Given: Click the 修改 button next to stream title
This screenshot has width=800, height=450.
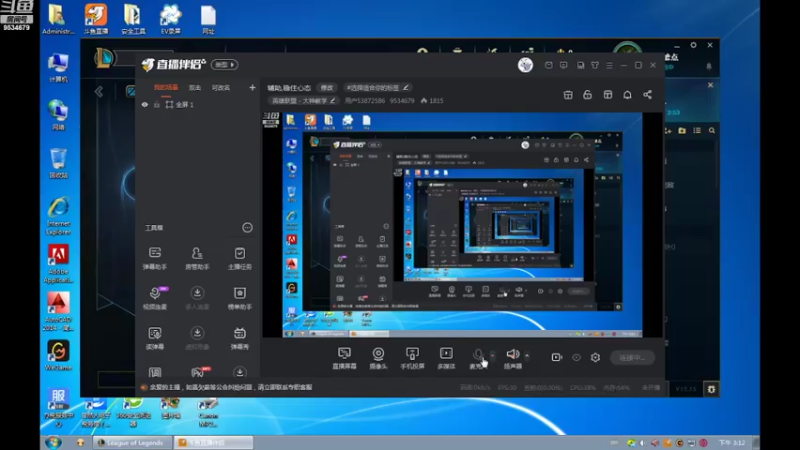Looking at the screenshot, I should click(327, 88).
